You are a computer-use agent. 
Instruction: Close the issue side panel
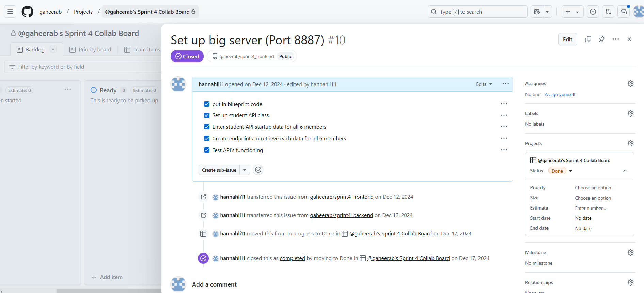629,39
